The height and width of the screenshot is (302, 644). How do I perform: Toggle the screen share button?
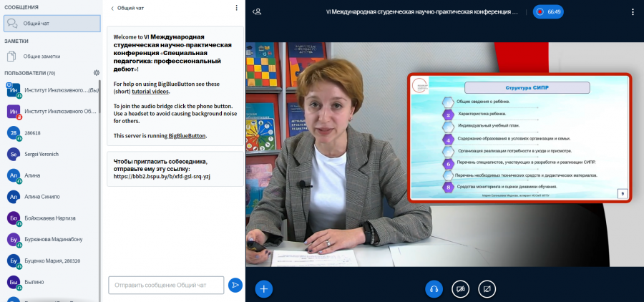tap(487, 289)
